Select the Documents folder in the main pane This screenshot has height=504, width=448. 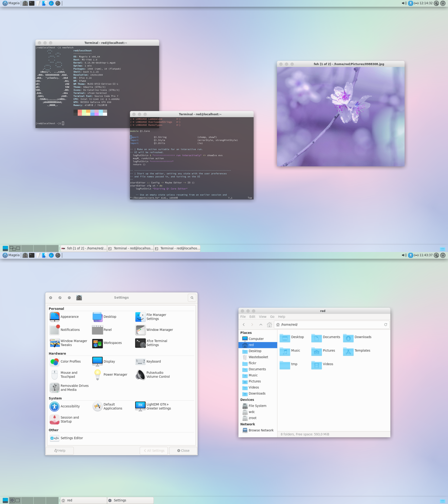tap(326, 338)
